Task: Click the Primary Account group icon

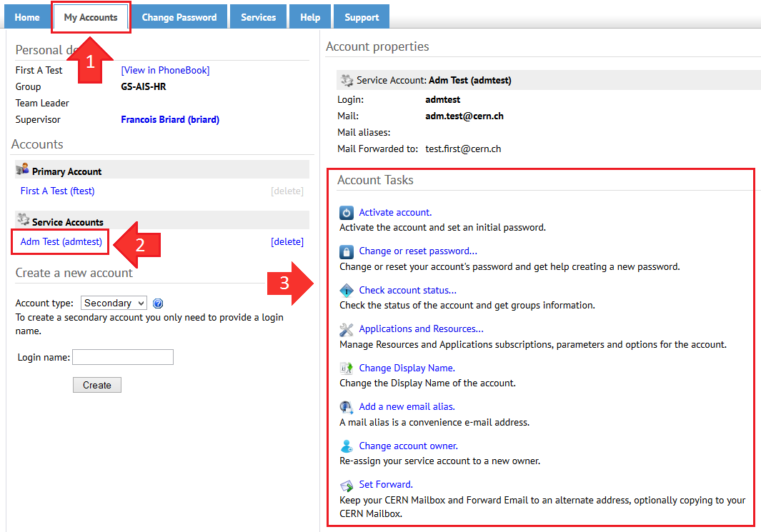Action: pyautogui.click(x=21, y=170)
